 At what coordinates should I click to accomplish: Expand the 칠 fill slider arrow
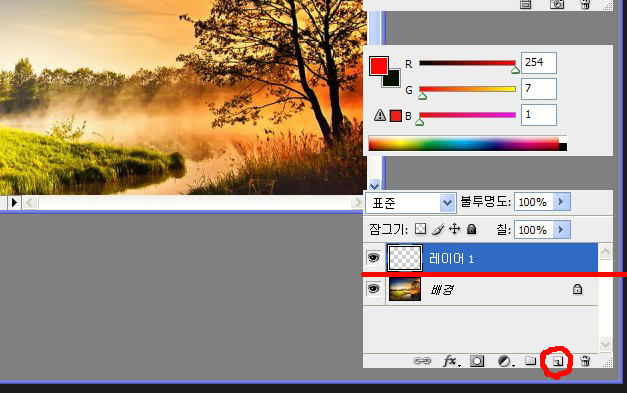pyautogui.click(x=561, y=229)
